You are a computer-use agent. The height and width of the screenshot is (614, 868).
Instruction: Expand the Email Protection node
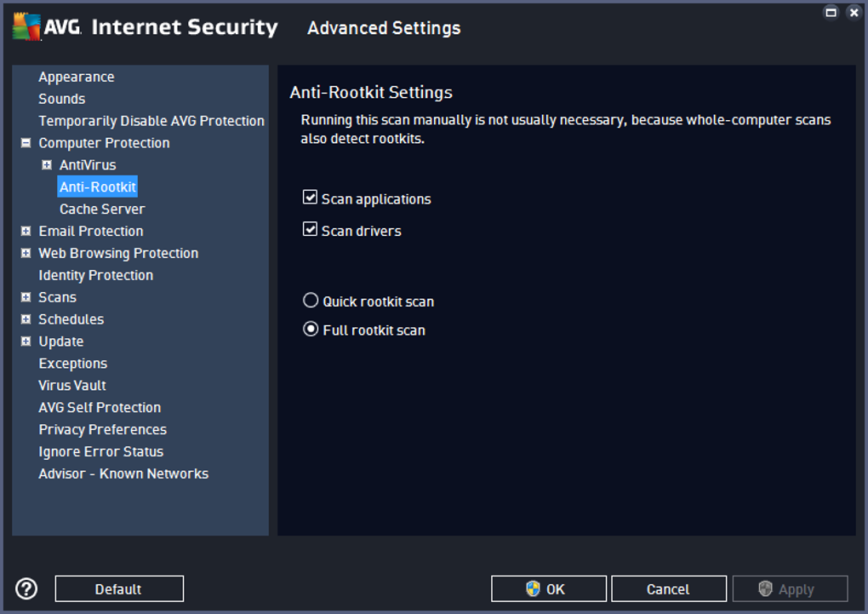[26, 231]
